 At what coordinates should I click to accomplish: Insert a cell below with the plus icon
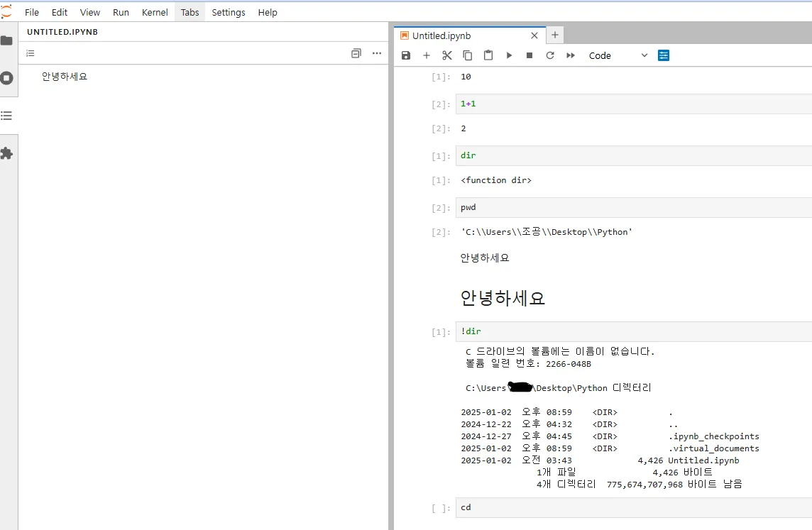tap(427, 55)
